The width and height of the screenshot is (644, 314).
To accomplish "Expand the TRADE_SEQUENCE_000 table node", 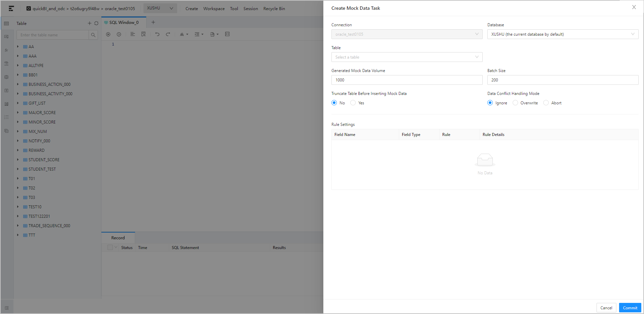I will point(18,225).
